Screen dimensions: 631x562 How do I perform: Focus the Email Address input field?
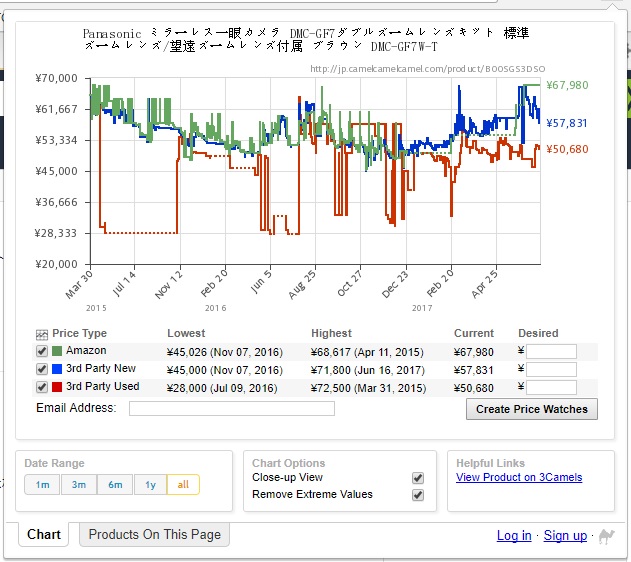coord(232,408)
